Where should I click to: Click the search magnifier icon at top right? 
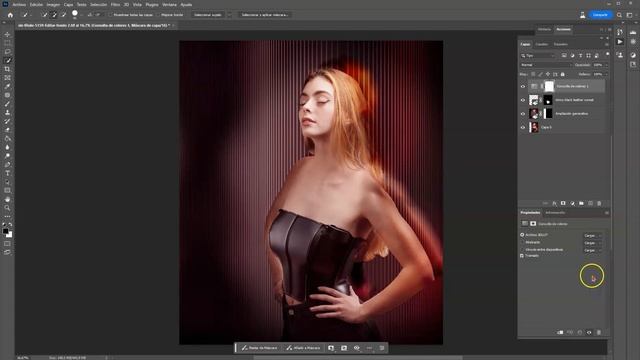[x=620, y=15]
